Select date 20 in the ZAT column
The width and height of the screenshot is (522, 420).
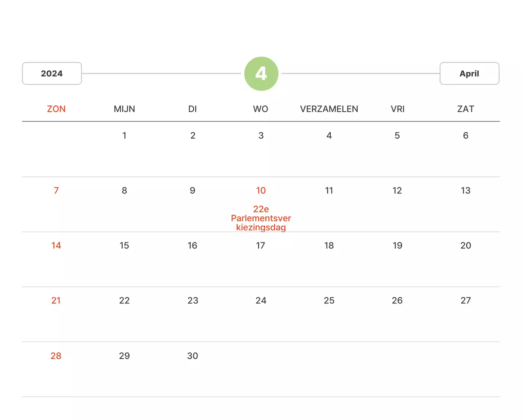click(466, 246)
